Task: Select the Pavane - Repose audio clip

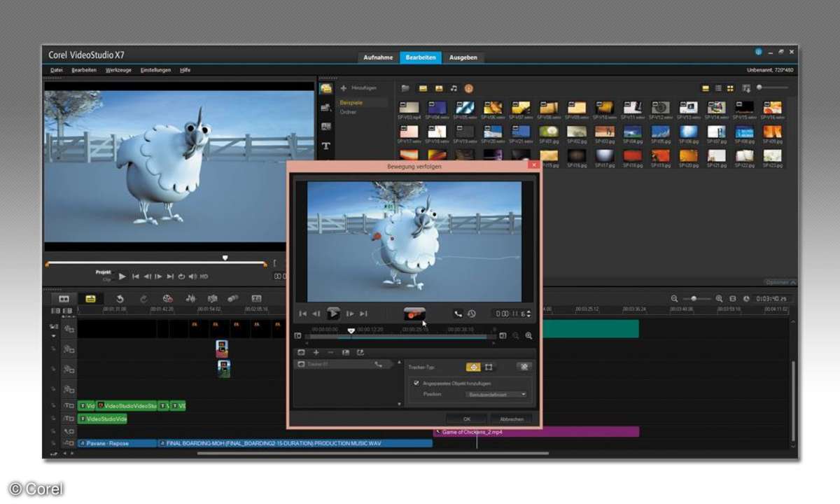Action: pyautogui.click(x=117, y=443)
